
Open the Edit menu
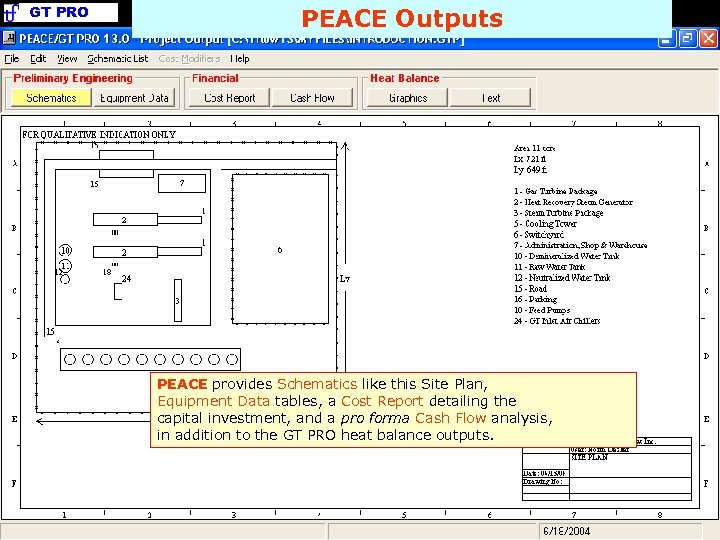pos(38,59)
